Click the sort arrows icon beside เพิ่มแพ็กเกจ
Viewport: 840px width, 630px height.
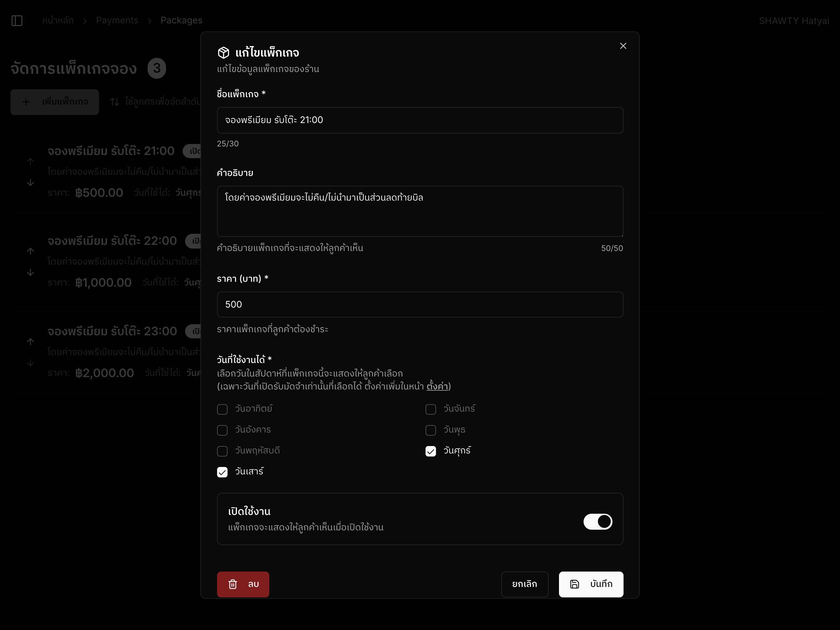pos(115,102)
